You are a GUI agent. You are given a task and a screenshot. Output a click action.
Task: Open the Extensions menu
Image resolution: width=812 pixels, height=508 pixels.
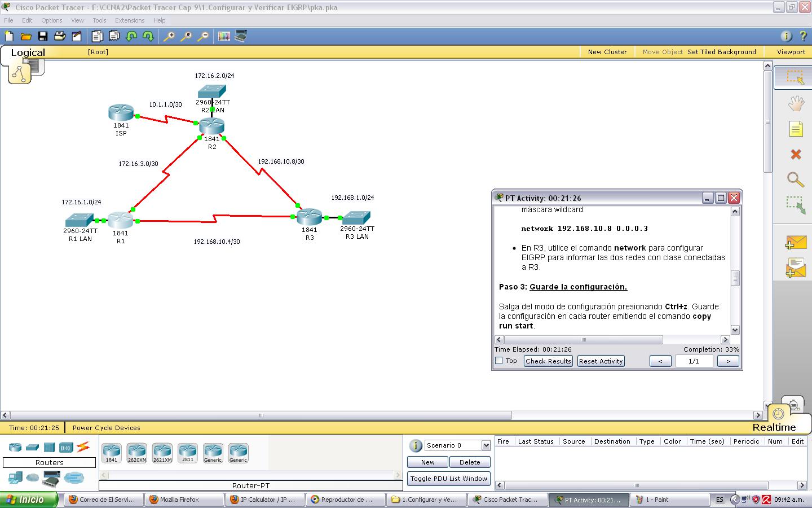click(x=130, y=20)
